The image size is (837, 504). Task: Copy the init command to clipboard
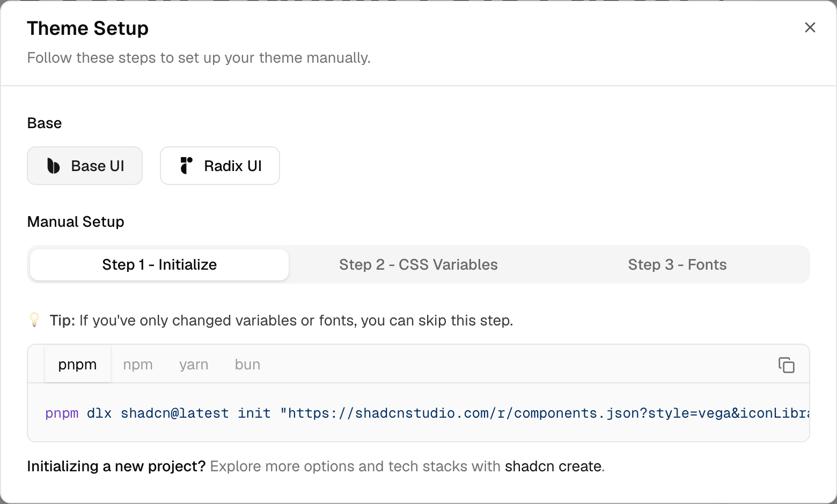pos(787,365)
